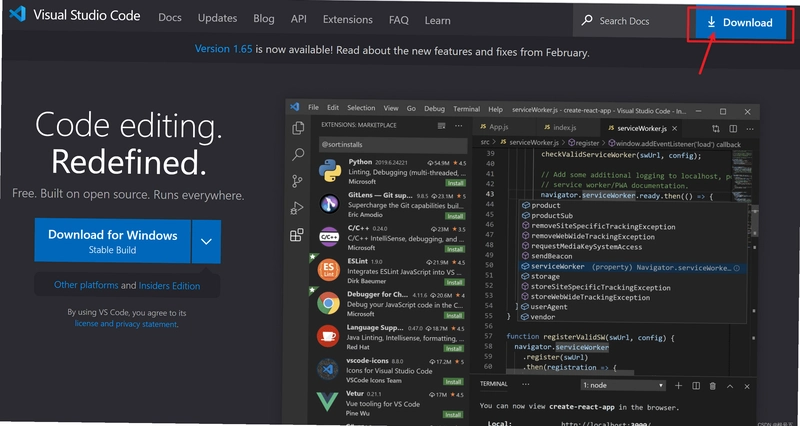Click the C/C++ extension icon

click(329, 237)
